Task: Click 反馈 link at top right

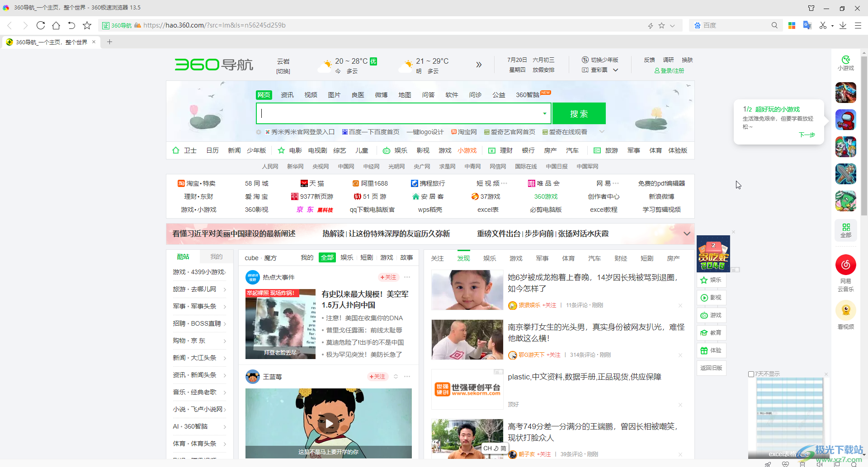Action: (x=650, y=60)
